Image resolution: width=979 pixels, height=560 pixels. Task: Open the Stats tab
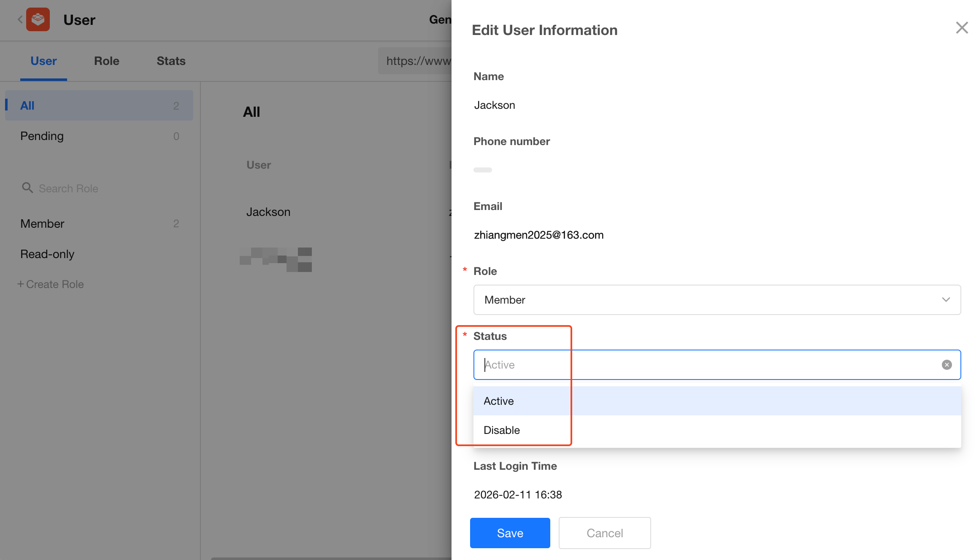click(171, 61)
